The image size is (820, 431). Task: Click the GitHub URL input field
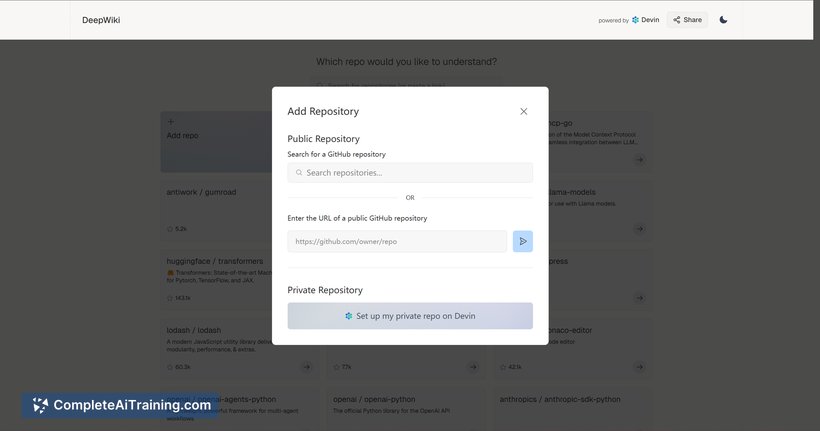tap(397, 241)
